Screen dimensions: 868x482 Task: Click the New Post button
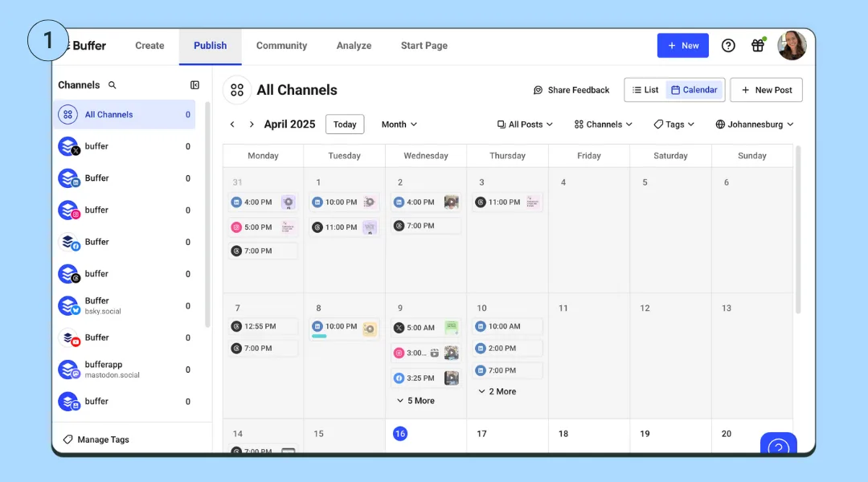point(765,89)
